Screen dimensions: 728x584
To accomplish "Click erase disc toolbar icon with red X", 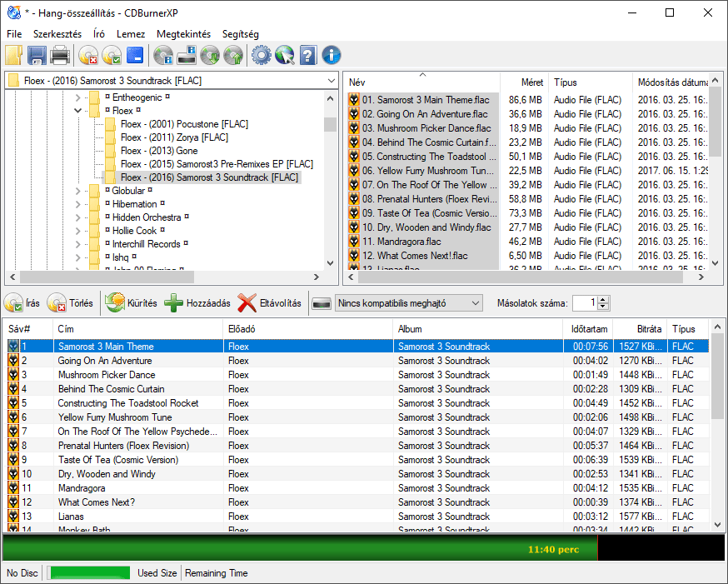I will 88,55.
